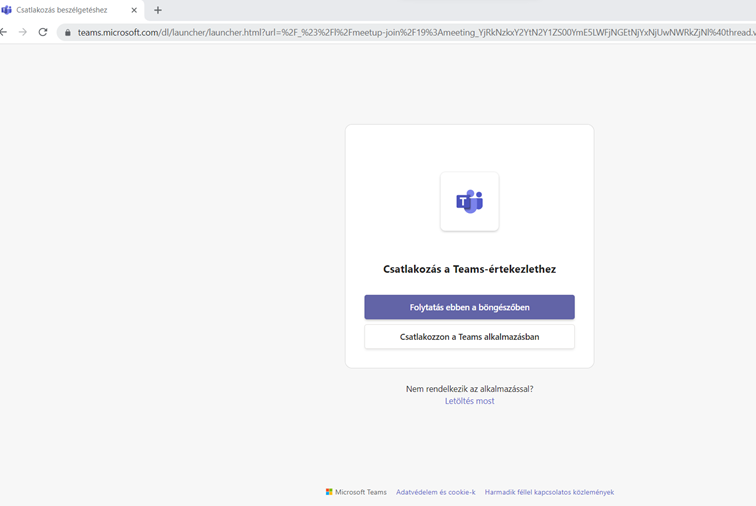756x506 pixels.
Task: Open Adatvédelem és cookie-k link
Action: (x=435, y=492)
